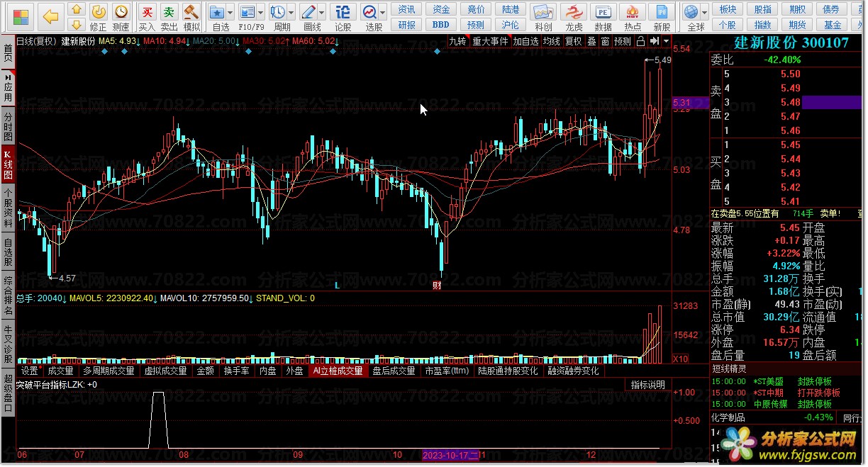Go back with the yellow left arrow
The width and height of the screenshot is (868, 467).
(50, 16)
